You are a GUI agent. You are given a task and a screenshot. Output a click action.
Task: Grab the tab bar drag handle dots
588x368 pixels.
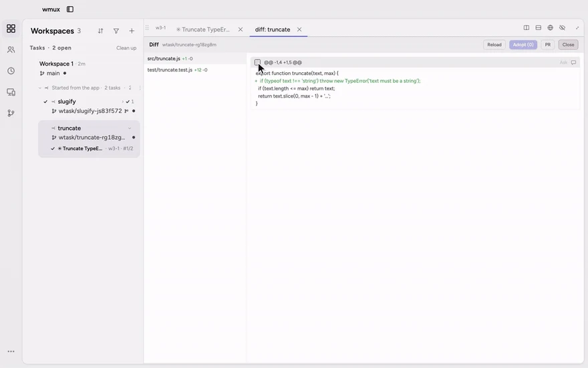point(147,28)
